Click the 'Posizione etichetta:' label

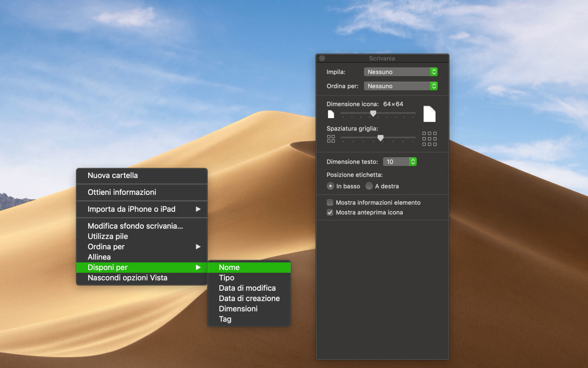tap(355, 175)
